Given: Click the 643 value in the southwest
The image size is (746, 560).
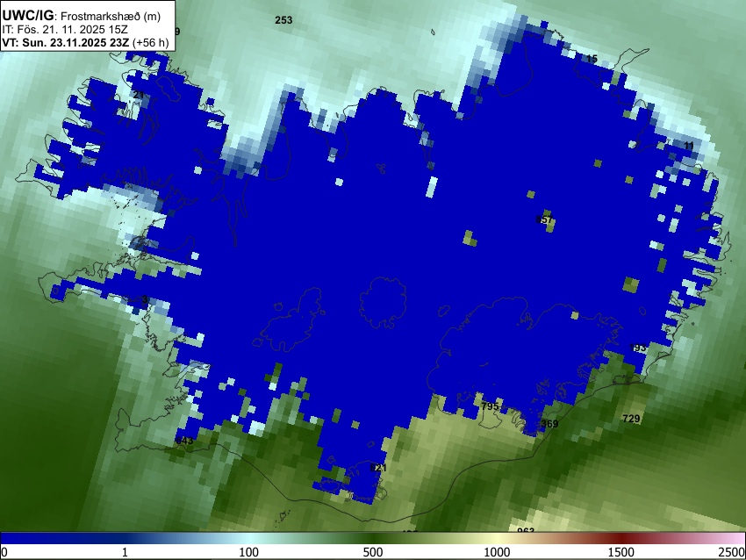Looking at the screenshot, I should (x=184, y=441).
